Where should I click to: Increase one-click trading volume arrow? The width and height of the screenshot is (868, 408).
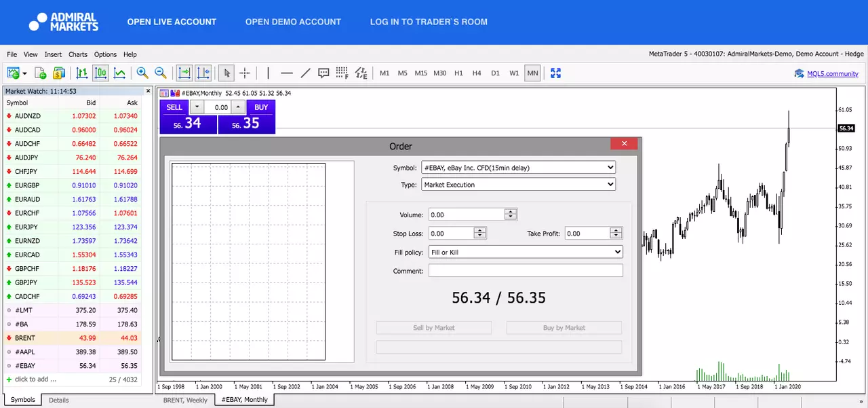point(237,107)
